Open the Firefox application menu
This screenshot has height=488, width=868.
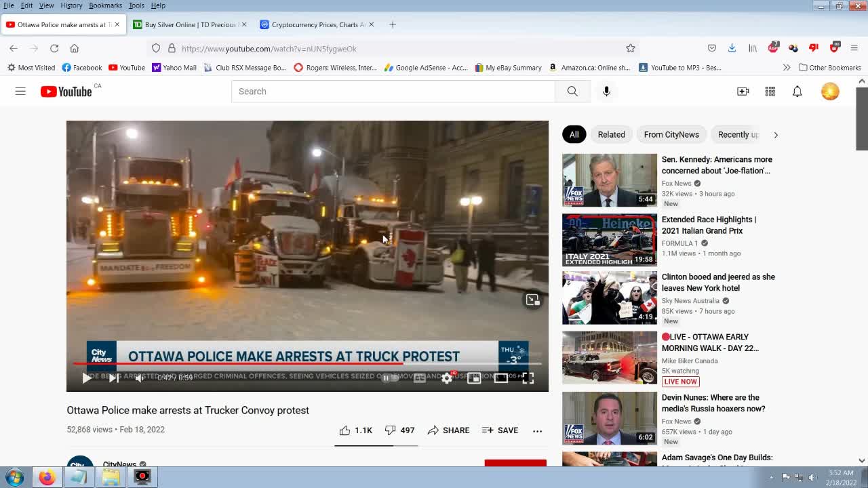(854, 48)
